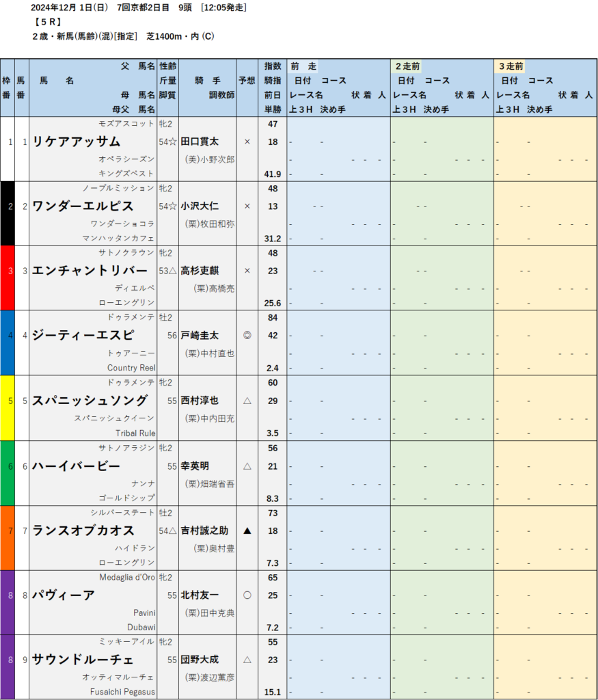This screenshot has height=700, width=598.
Task: Click index value 73
Action: (x=273, y=513)
